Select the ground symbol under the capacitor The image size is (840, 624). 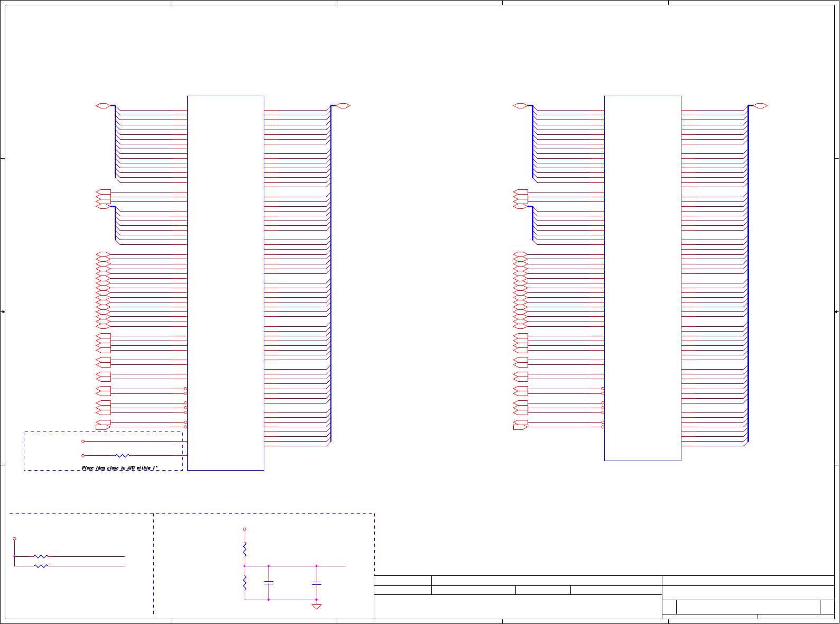click(317, 607)
